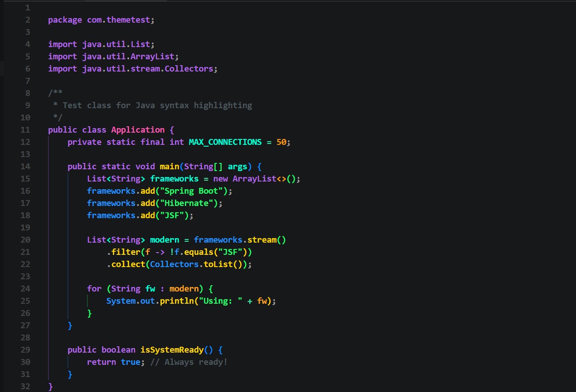Click 'toList' on line 22
Image resolution: width=576 pixels, height=392 pixels.
pyautogui.click(x=218, y=264)
